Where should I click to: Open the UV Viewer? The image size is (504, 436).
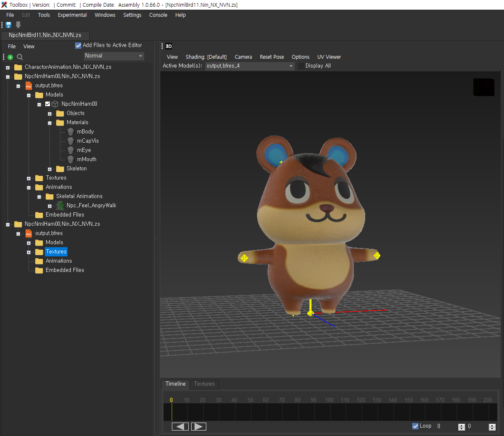pos(329,57)
